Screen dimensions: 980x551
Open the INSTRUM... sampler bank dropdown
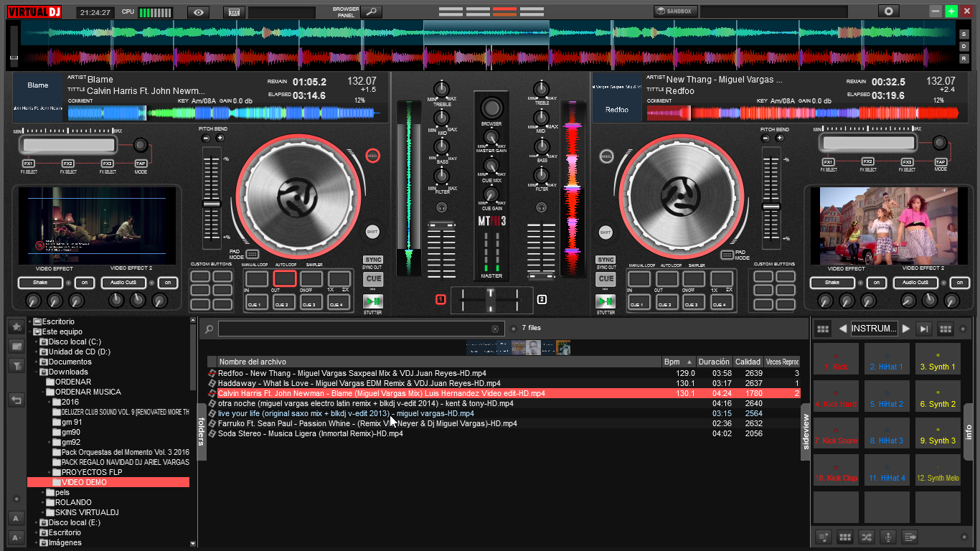874,329
